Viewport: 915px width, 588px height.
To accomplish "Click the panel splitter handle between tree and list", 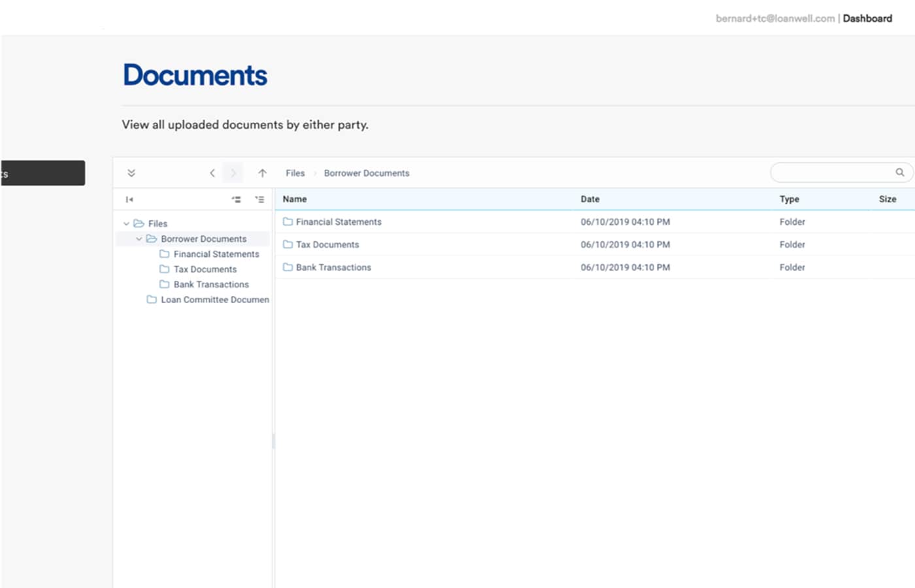I will [x=273, y=442].
